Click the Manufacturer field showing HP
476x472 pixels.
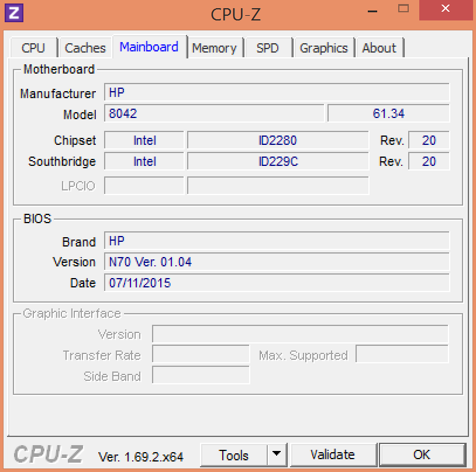tap(277, 92)
